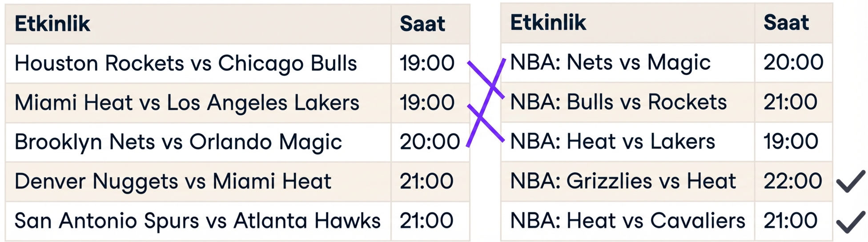The height and width of the screenshot is (242, 868).
Task: Click the checkmark beside Grizzlies vs Heat
Action: (850, 181)
